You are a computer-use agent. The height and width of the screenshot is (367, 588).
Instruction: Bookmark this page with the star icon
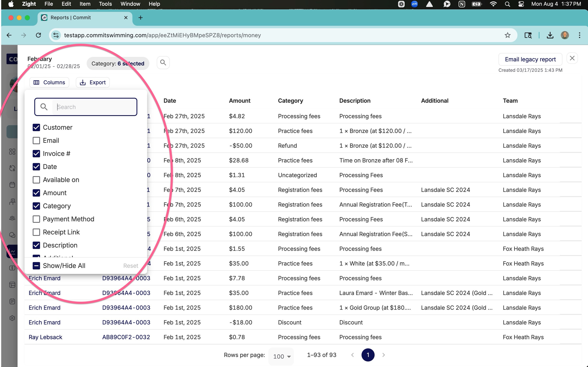coord(507,35)
